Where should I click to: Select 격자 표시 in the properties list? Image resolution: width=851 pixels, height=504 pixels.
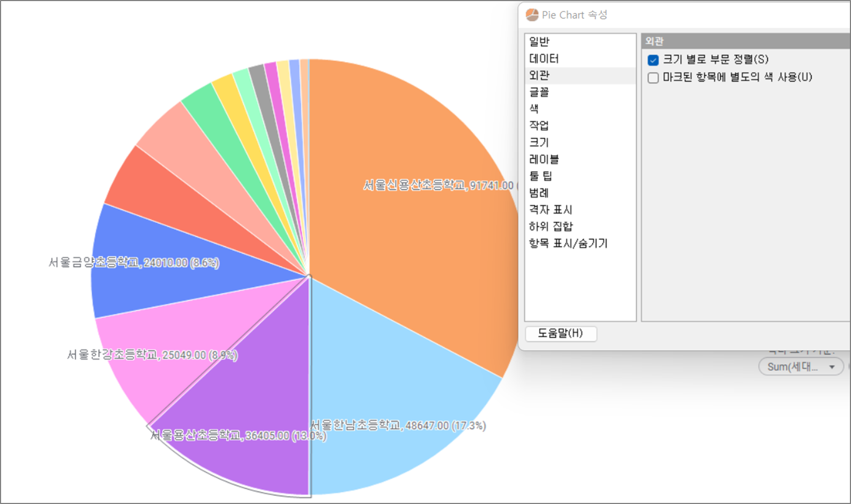(580, 210)
